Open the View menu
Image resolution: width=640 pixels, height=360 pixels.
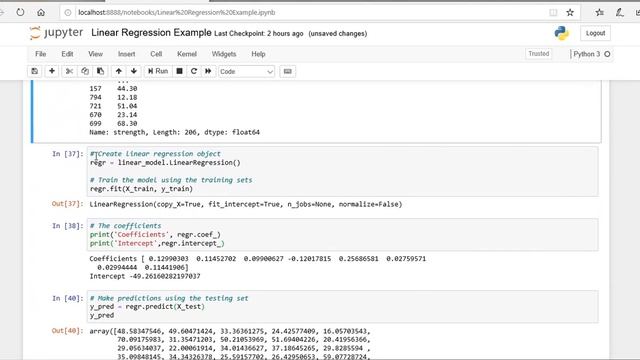96,54
